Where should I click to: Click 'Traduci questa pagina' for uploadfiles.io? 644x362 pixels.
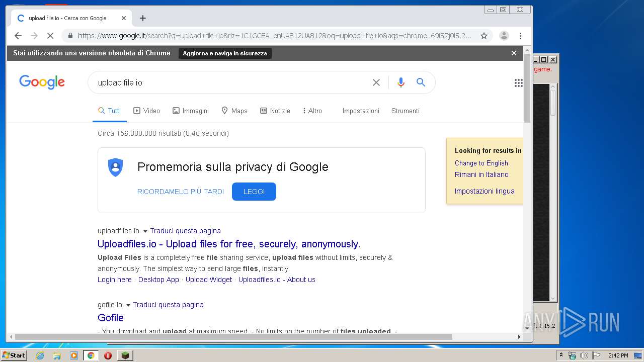coord(185,231)
